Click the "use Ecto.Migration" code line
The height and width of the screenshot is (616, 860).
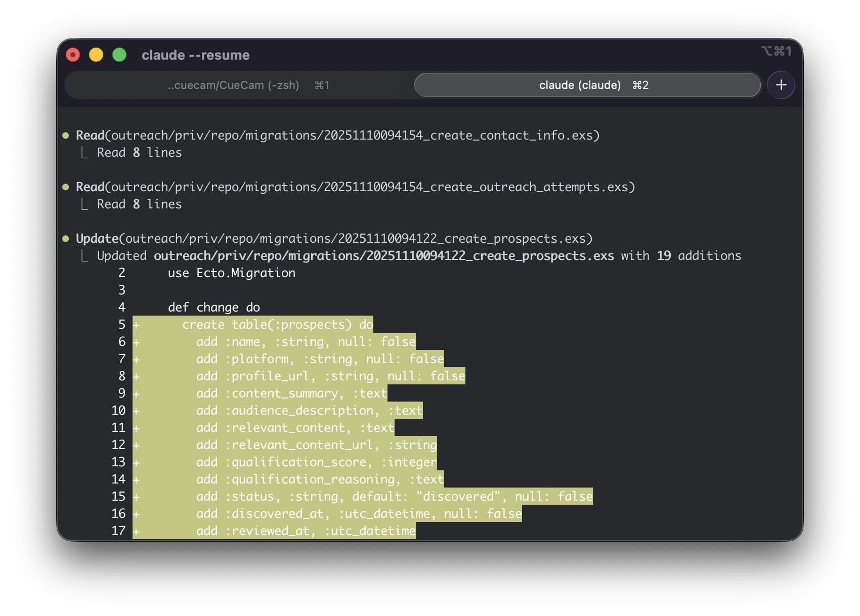point(231,273)
